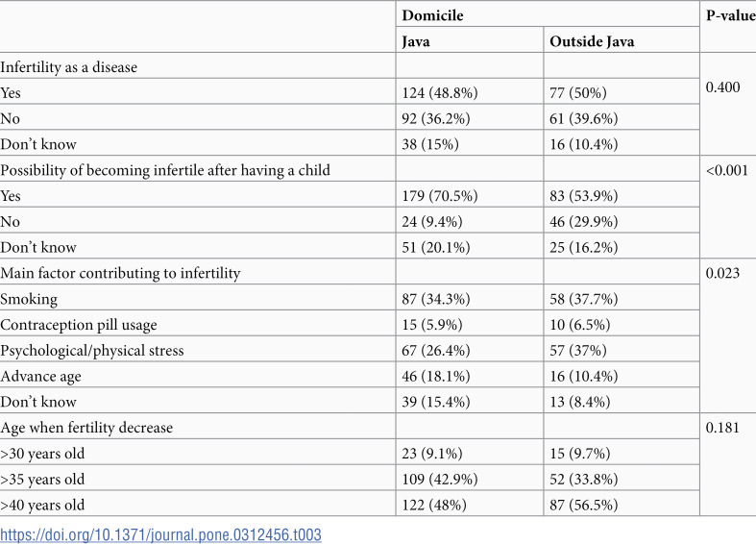Select the 'Advance age' row label
Viewport: 756px width, 544px height.
[40, 377]
